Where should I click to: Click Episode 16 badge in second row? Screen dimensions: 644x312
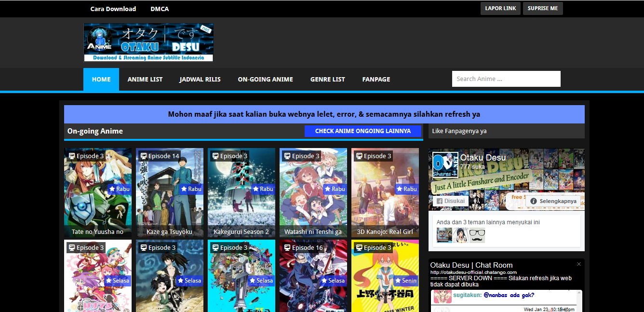(304, 247)
